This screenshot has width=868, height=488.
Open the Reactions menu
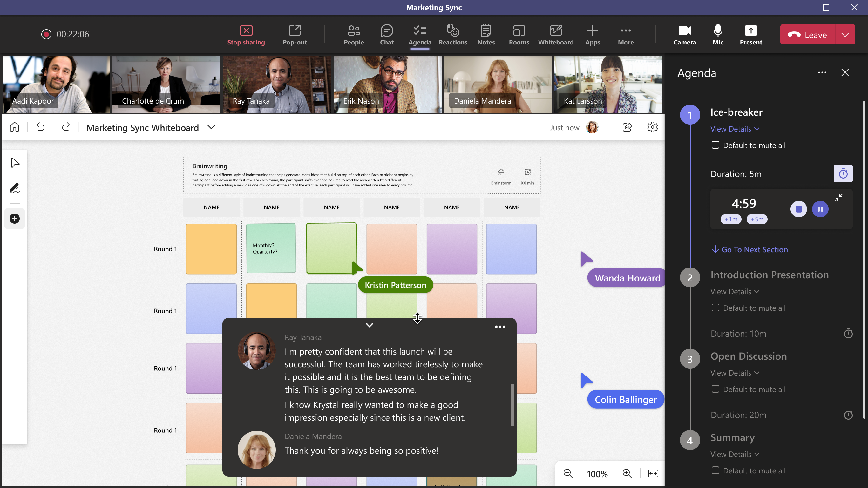point(452,35)
